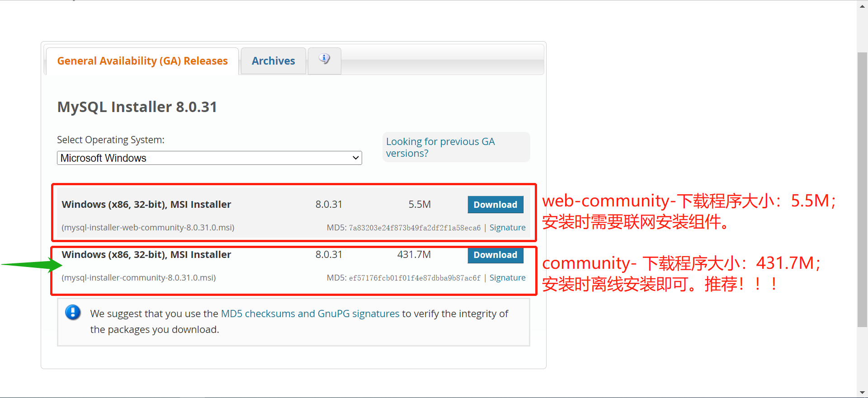Click the vertical scrollbar thumb
868x398 pixels.
(862, 190)
